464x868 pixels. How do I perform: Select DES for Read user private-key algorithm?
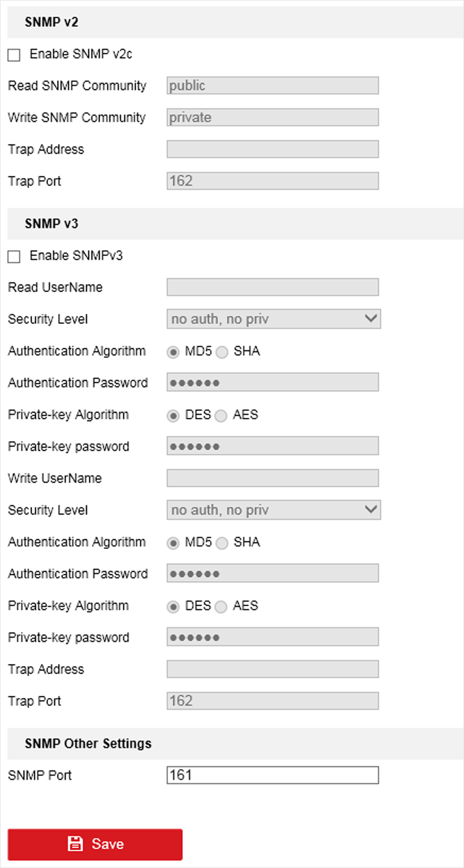point(173,416)
